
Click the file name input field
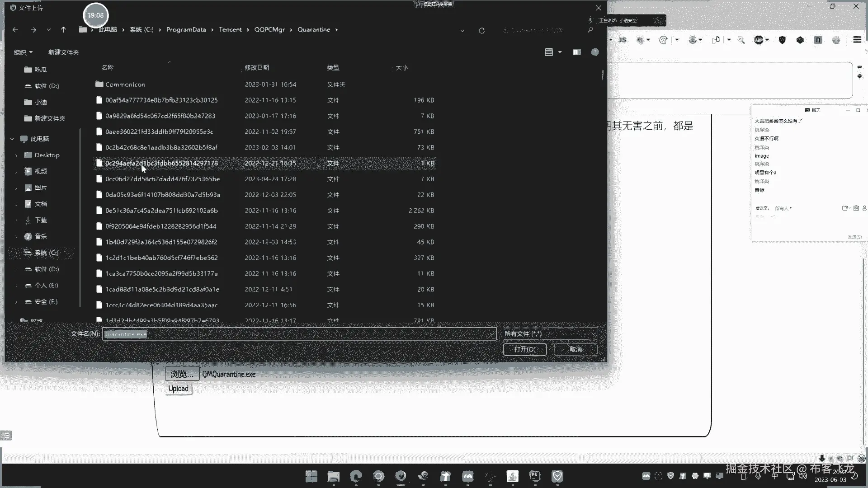coord(298,334)
